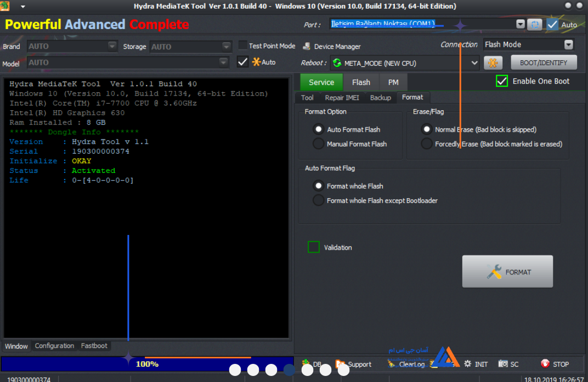This screenshot has width=588, height=382.
Task: Click the Hydra app icon in title bar
Action: (5, 6)
